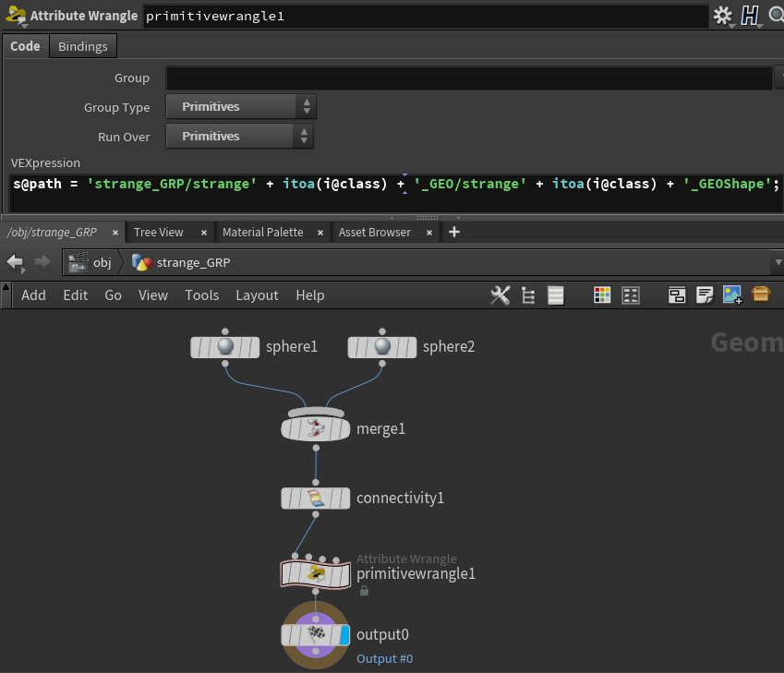The height and width of the screenshot is (673, 784).
Task: Open the wrench tools icon in network toolbar
Action: tap(500, 295)
